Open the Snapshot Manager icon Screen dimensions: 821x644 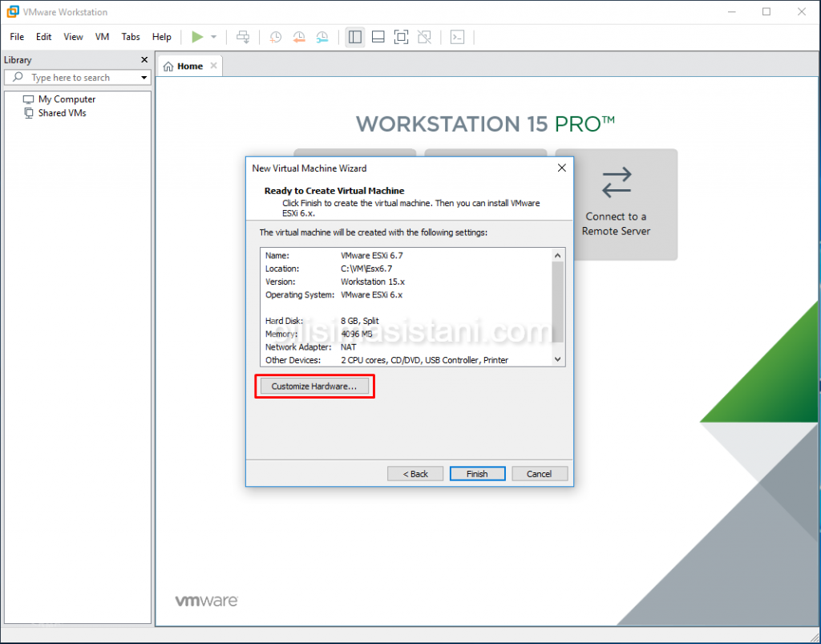[322, 37]
